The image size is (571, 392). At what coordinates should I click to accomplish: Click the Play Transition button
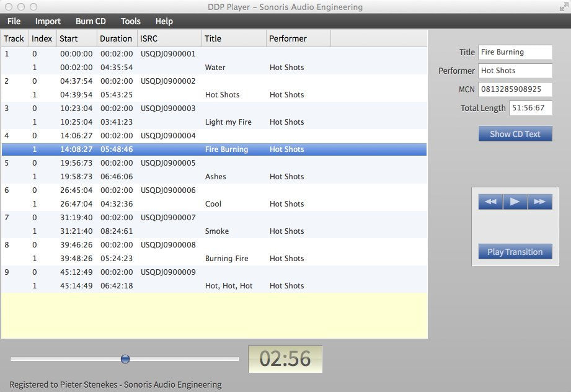[515, 252]
